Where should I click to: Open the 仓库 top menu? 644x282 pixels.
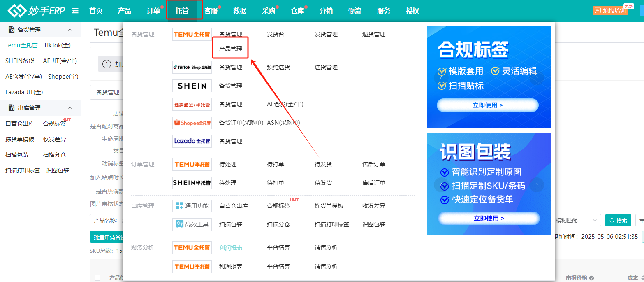[297, 11]
